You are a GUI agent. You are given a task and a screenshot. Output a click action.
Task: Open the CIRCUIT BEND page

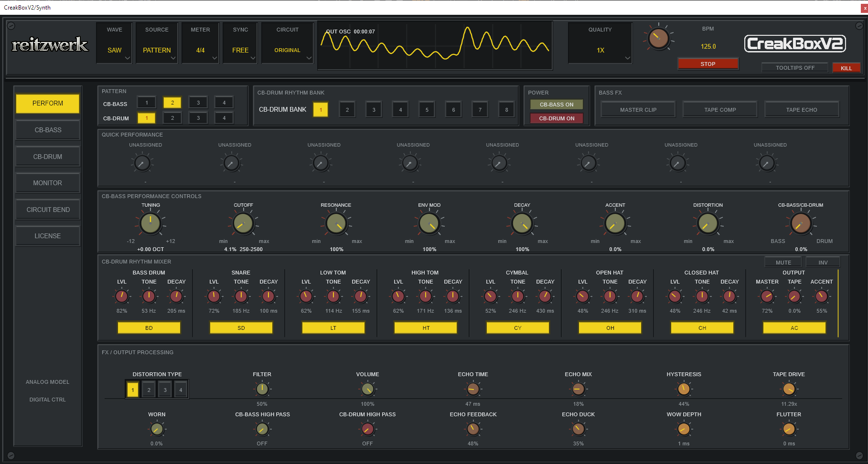[47, 210]
